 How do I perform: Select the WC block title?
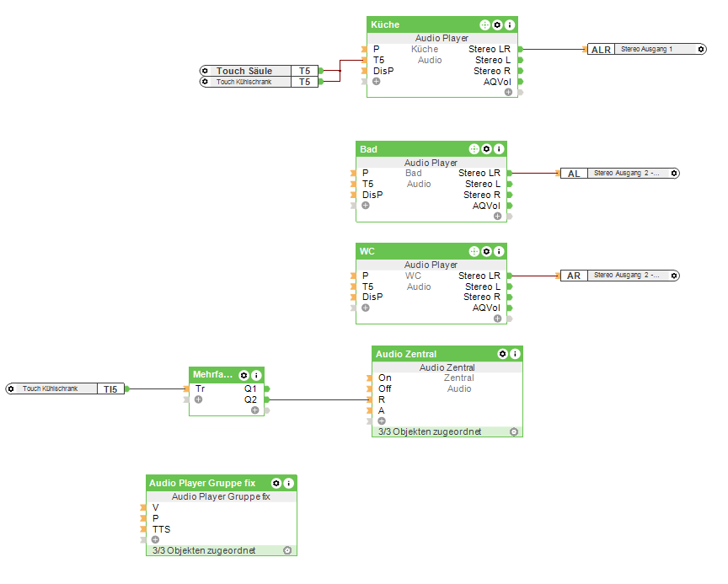tap(367, 251)
